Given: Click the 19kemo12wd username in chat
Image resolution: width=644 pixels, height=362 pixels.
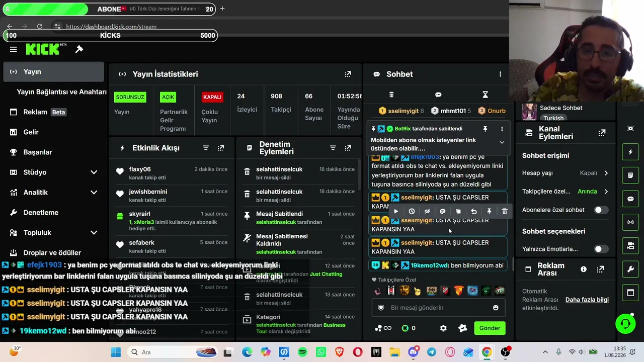Looking at the screenshot, I should (x=430, y=265).
